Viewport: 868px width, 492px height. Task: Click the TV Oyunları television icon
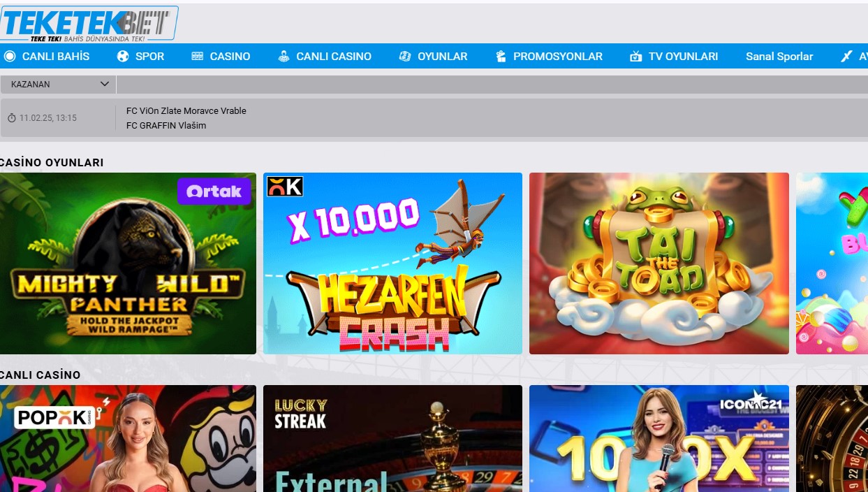tap(635, 57)
